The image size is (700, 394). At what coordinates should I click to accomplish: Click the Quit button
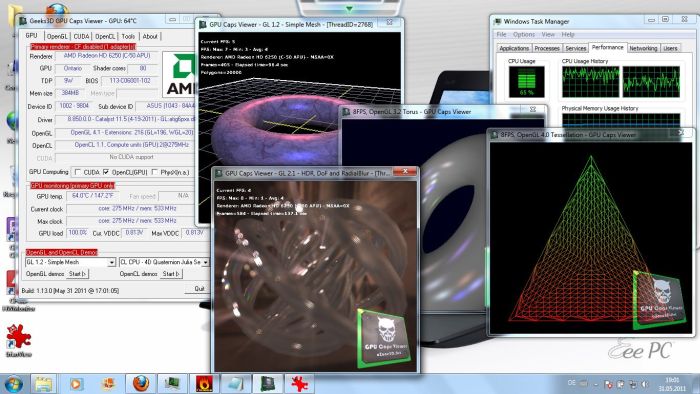199,289
